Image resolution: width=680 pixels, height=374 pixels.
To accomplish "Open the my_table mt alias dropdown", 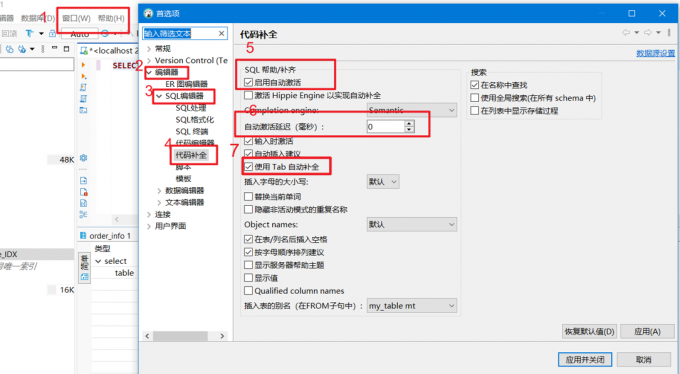I will (412, 306).
